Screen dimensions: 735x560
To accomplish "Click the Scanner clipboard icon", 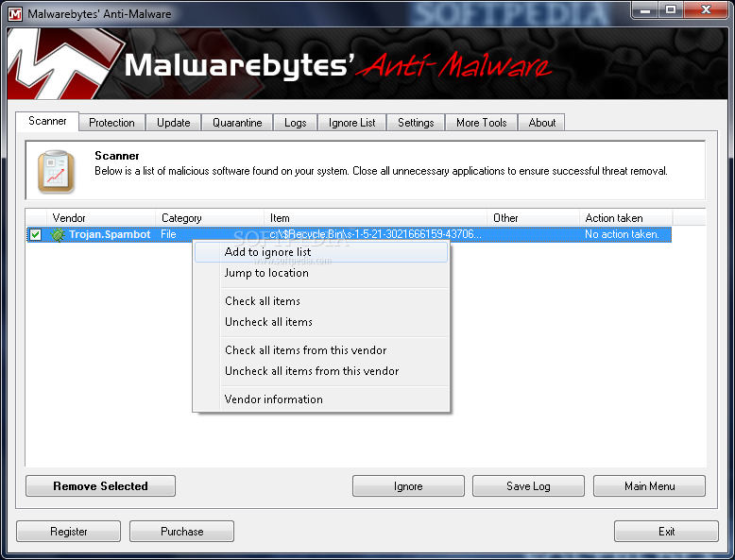I will point(57,172).
